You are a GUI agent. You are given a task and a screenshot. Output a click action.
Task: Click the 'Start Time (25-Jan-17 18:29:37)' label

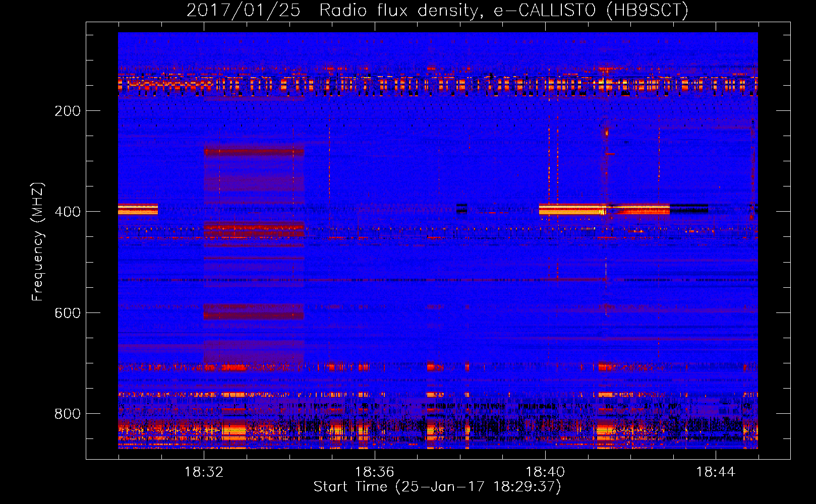437,487
